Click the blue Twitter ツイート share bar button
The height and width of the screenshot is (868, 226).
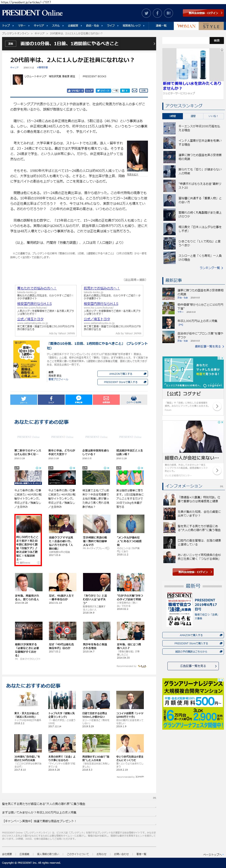(24, 399)
